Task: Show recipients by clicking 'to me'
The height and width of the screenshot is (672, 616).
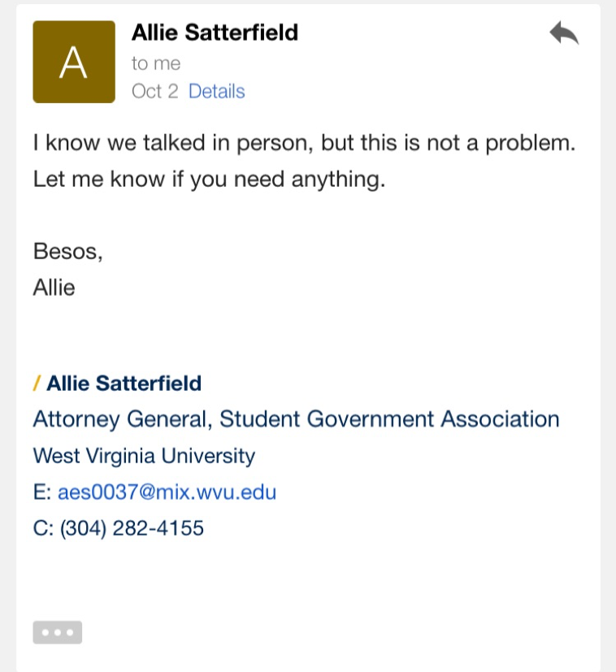Action: coord(156,64)
